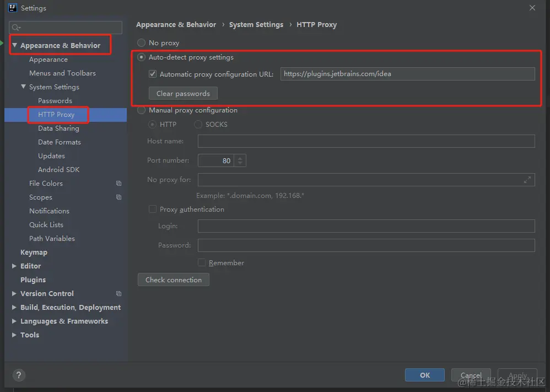This screenshot has width=550, height=392.
Task: Open the Quick Lists settings page
Action: tap(46, 224)
